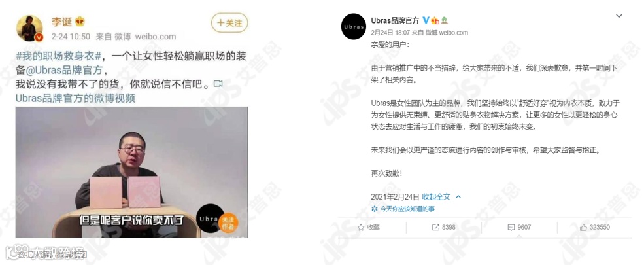Open the Ubras品牌官方的微博视频 link
644x265 pixels.
(x=75, y=99)
